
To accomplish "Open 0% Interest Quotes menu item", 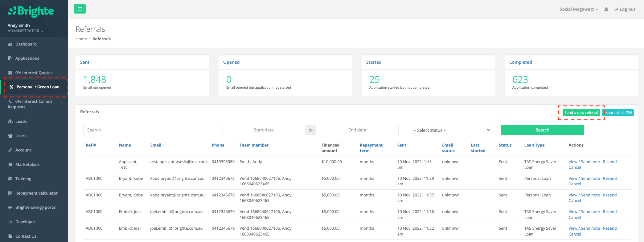I will [34, 73].
